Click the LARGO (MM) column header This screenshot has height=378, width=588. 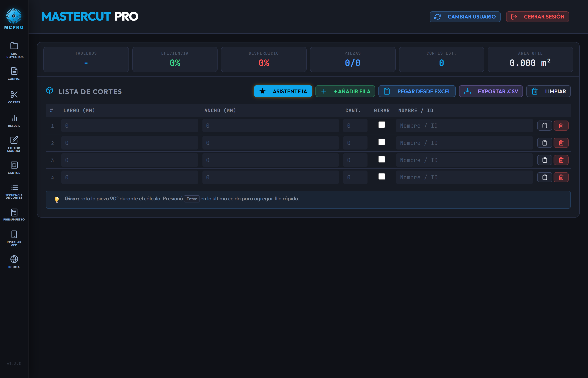pos(79,110)
